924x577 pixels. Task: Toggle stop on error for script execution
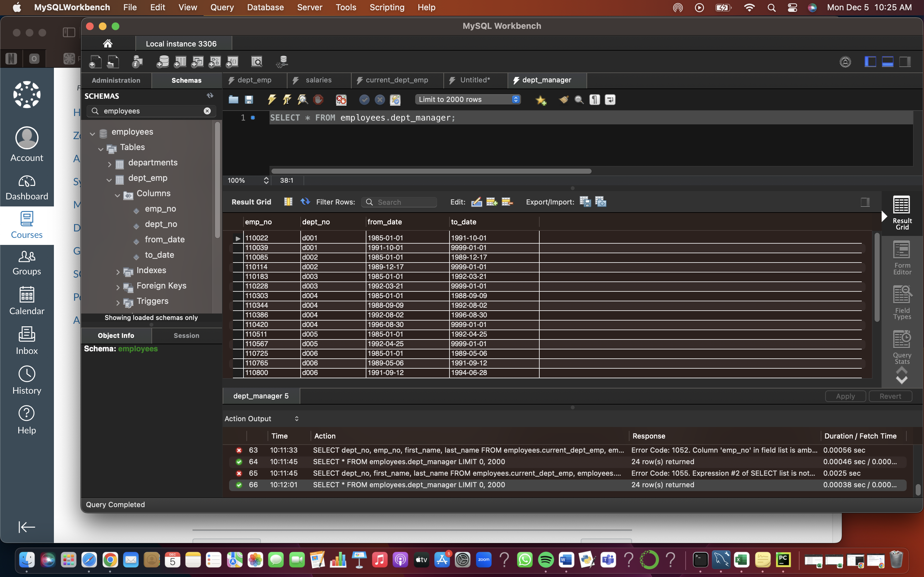tap(341, 100)
